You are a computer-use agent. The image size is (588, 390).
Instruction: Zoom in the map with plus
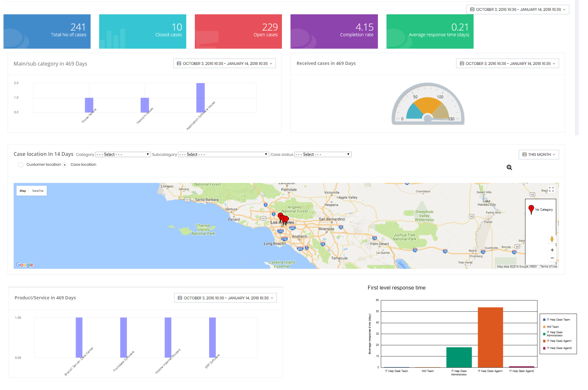552,250
